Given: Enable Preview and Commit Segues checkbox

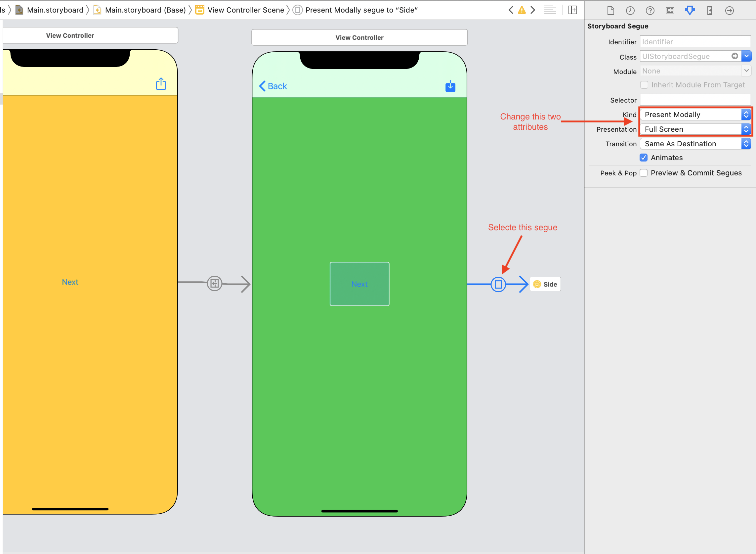Looking at the screenshot, I should 645,172.
